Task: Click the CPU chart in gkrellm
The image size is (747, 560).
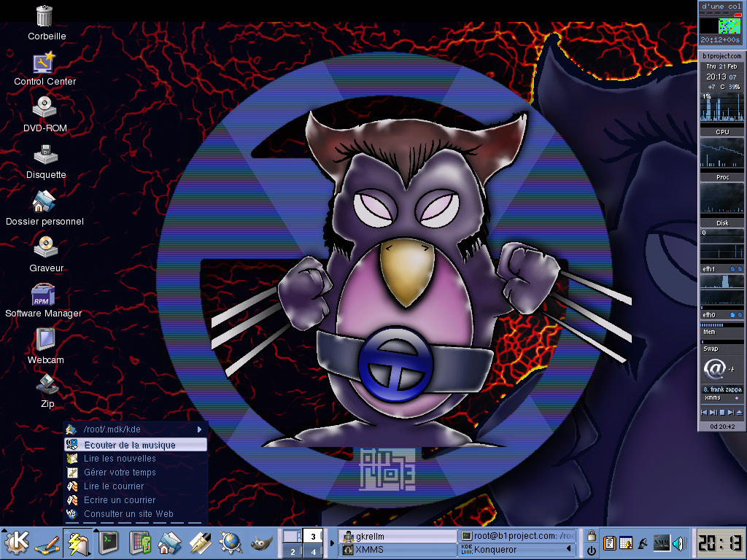Action: [x=721, y=108]
